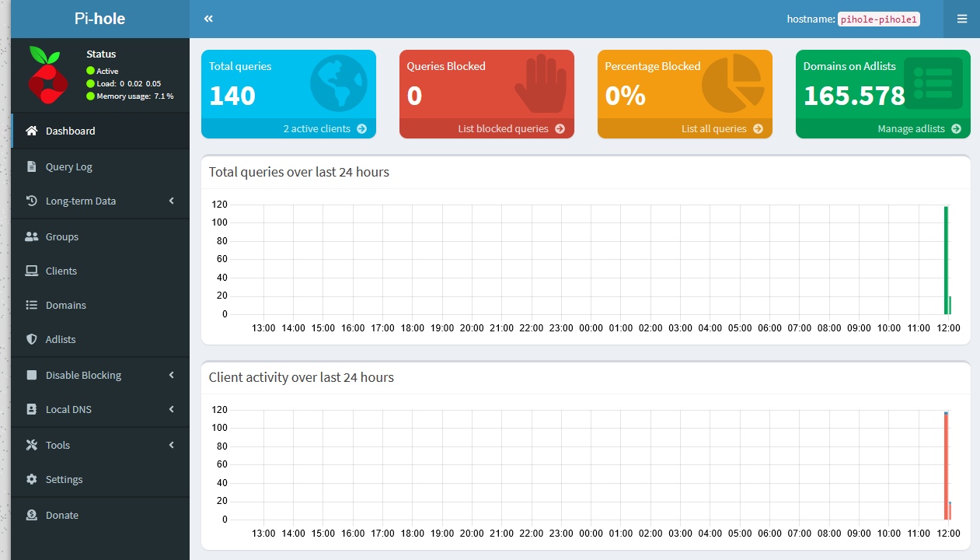Screen dimensions: 980x560
Task: Click the Total queries count 140
Action: pos(232,96)
